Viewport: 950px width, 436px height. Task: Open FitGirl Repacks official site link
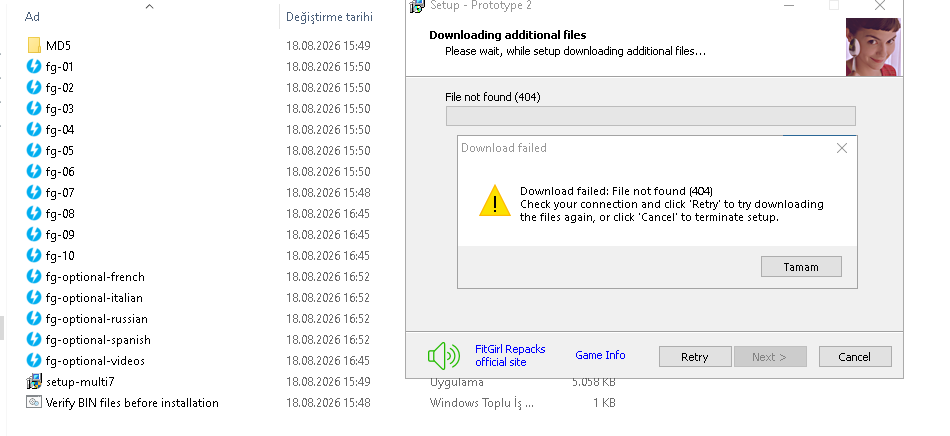pyautogui.click(x=510, y=355)
